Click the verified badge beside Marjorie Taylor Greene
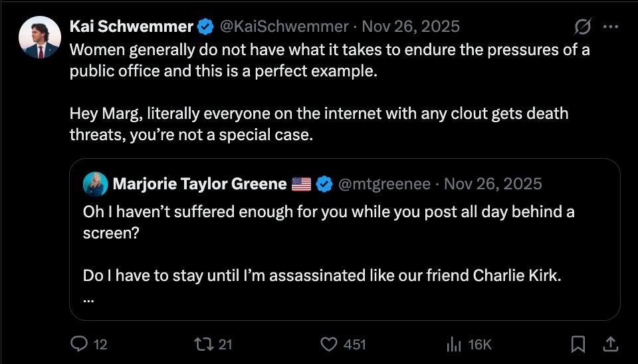 (324, 184)
